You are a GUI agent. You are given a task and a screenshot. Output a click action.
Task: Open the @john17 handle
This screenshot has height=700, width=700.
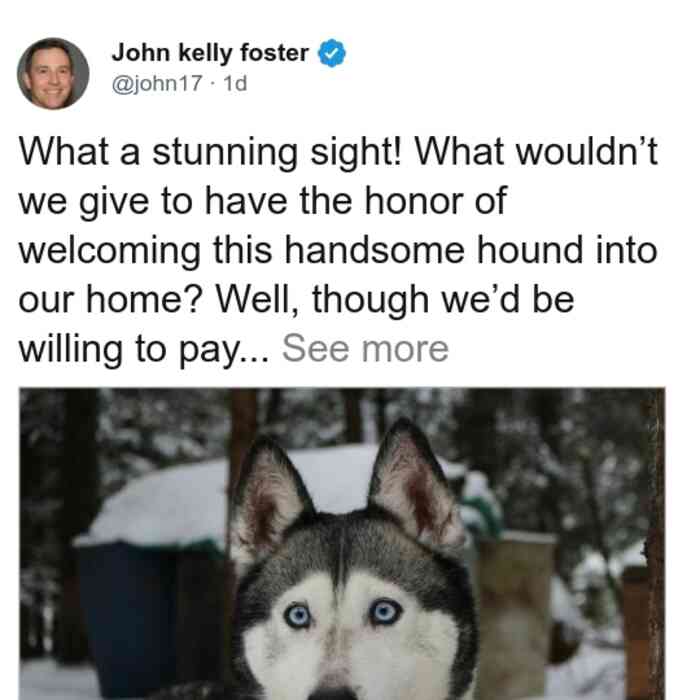point(157,84)
